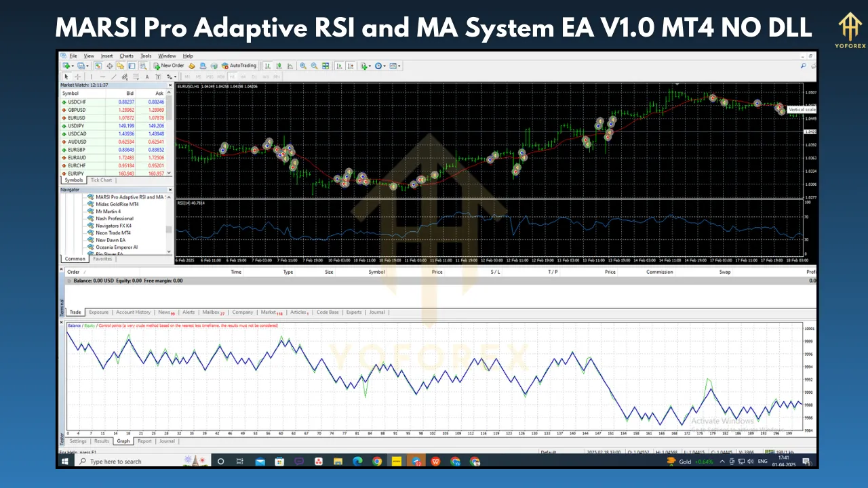The height and width of the screenshot is (488, 868).
Task: Toggle the auto scroll chart icon
Action: coord(338,66)
